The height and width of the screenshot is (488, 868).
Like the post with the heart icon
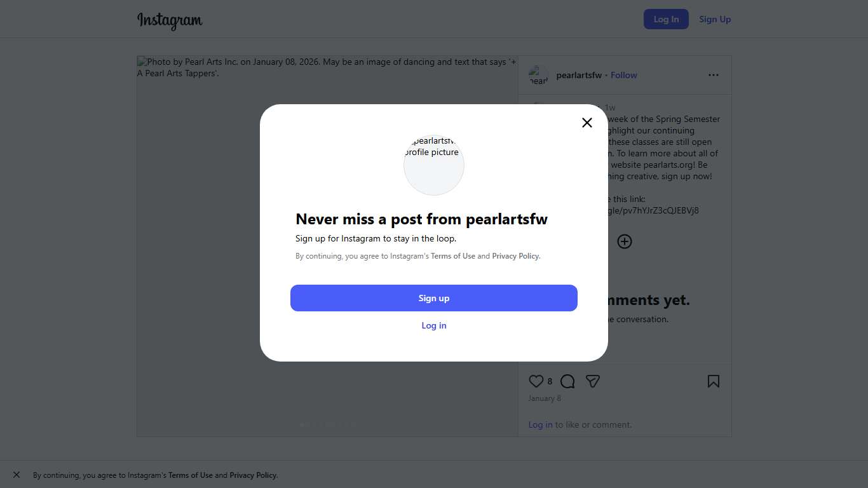pyautogui.click(x=536, y=381)
